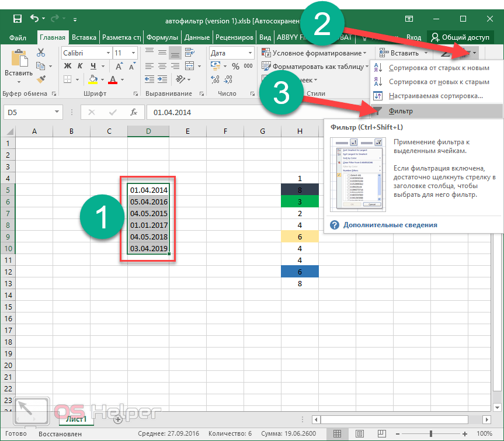
Task: Select cell D7 containing 04.05.2015
Action: (x=148, y=213)
